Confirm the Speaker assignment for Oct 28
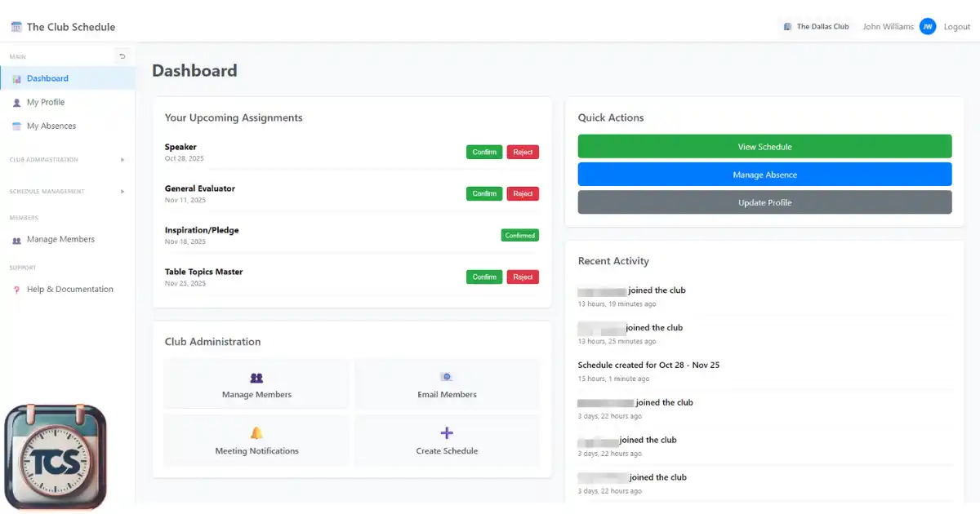The height and width of the screenshot is (514, 980). tap(484, 152)
